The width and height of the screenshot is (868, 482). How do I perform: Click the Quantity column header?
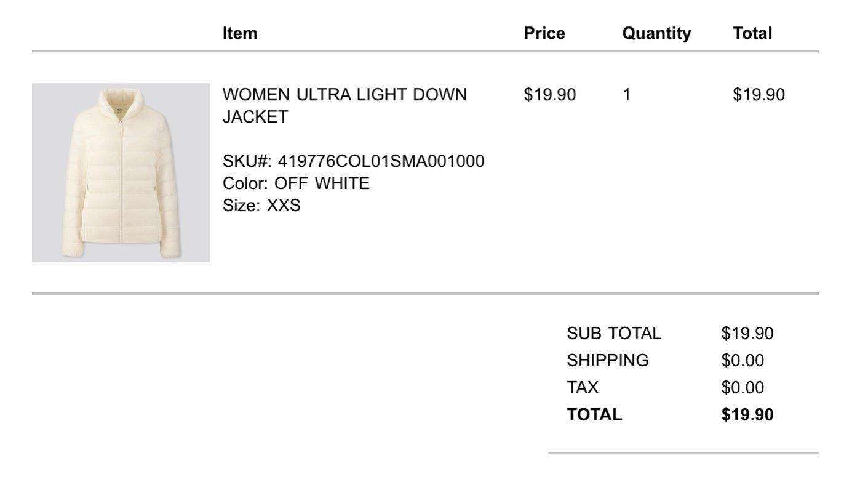(x=656, y=33)
